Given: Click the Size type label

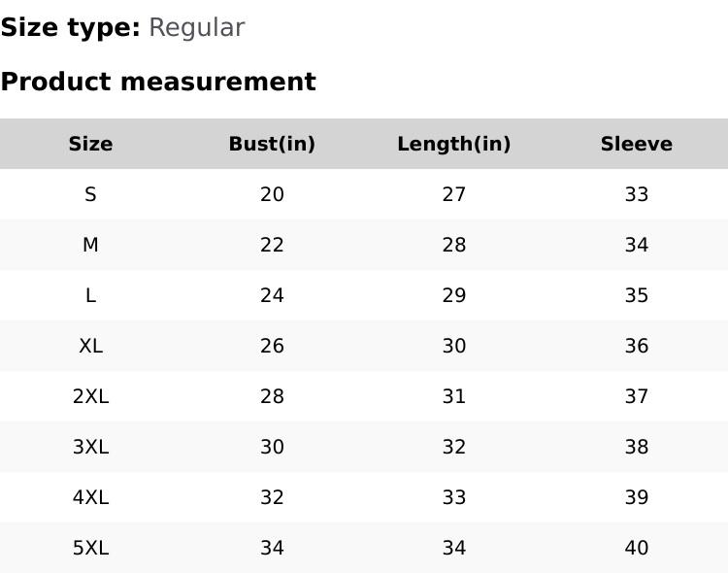Looking at the screenshot, I should pos(70,27).
